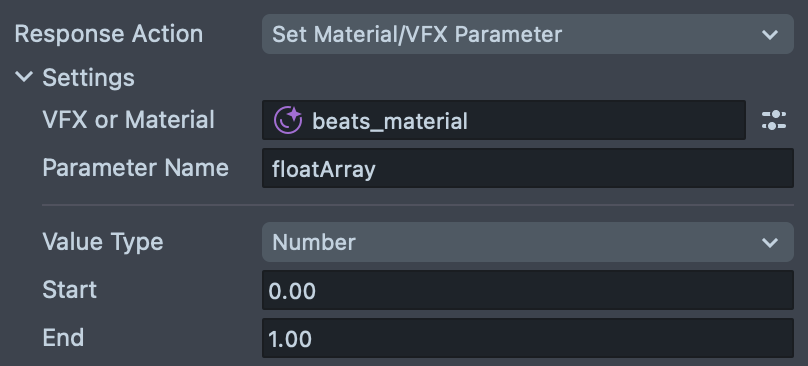This screenshot has width=808, height=366.
Task: Click the beats_material text in the field
Action: 390,122
